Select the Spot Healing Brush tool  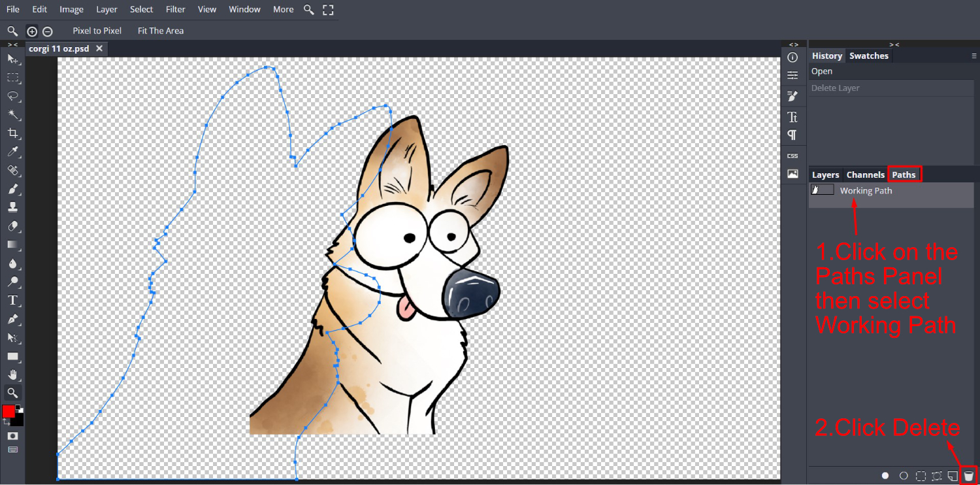(x=12, y=171)
